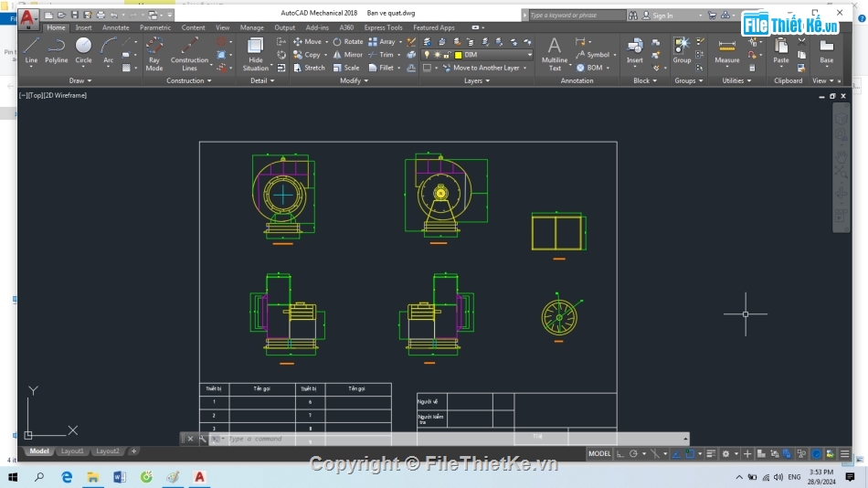Expand the Layers panel
Viewport: 868px width, 488px height.
(477, 80)
